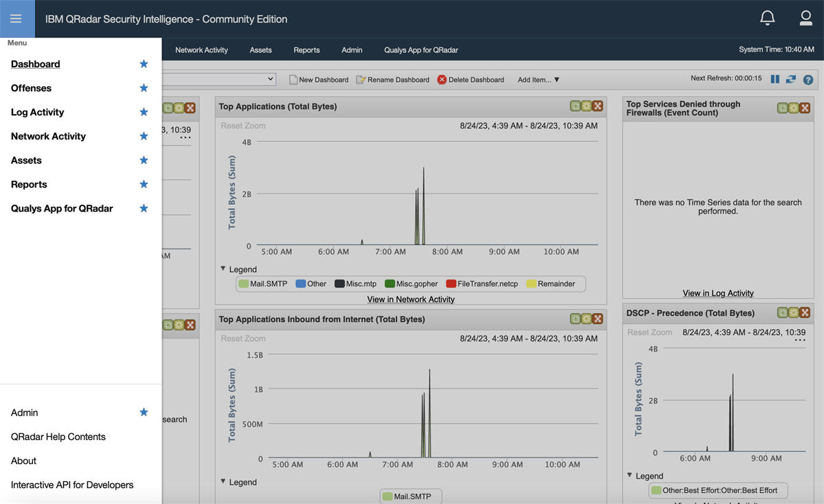Open the user profile icon
824x504 pixels.
click(x=806, y=19)
